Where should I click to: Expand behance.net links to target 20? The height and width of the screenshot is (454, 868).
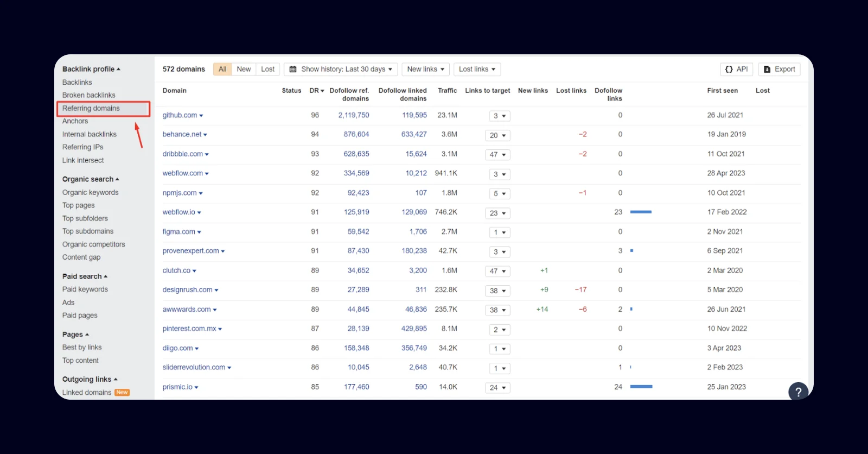497,135
